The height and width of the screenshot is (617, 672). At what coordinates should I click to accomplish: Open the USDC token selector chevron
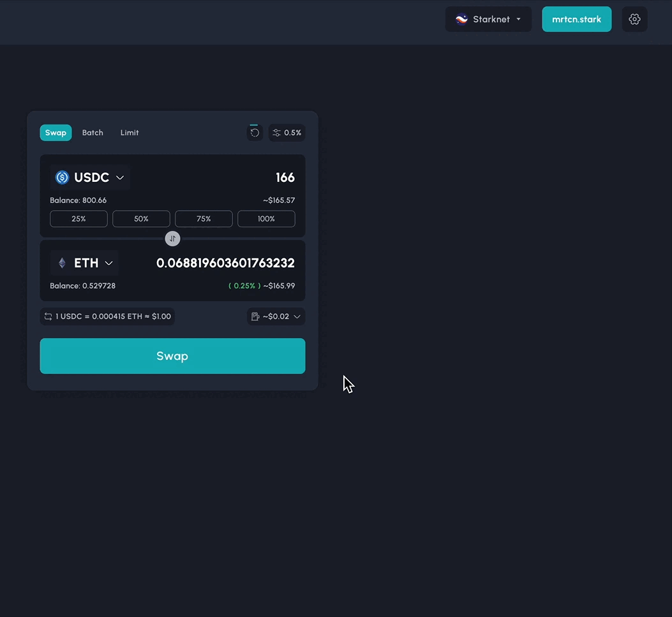(120, 177)
